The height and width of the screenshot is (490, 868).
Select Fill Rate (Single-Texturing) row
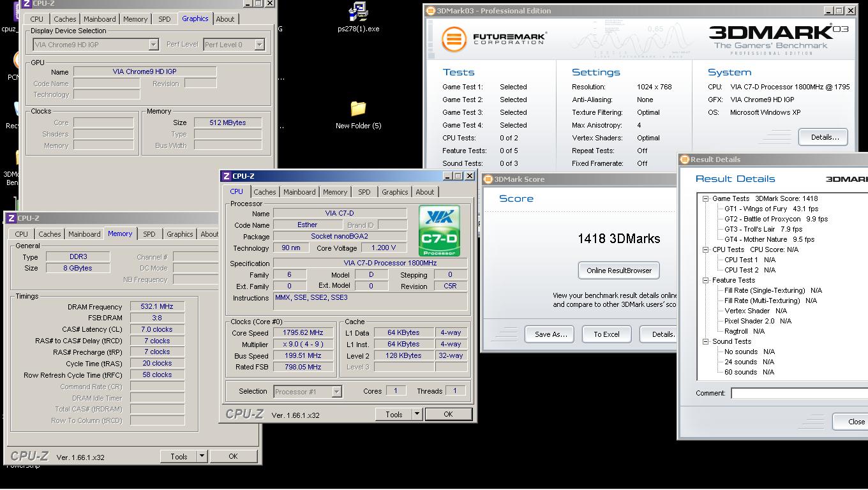pyautogui.click(x=773, y=290)
